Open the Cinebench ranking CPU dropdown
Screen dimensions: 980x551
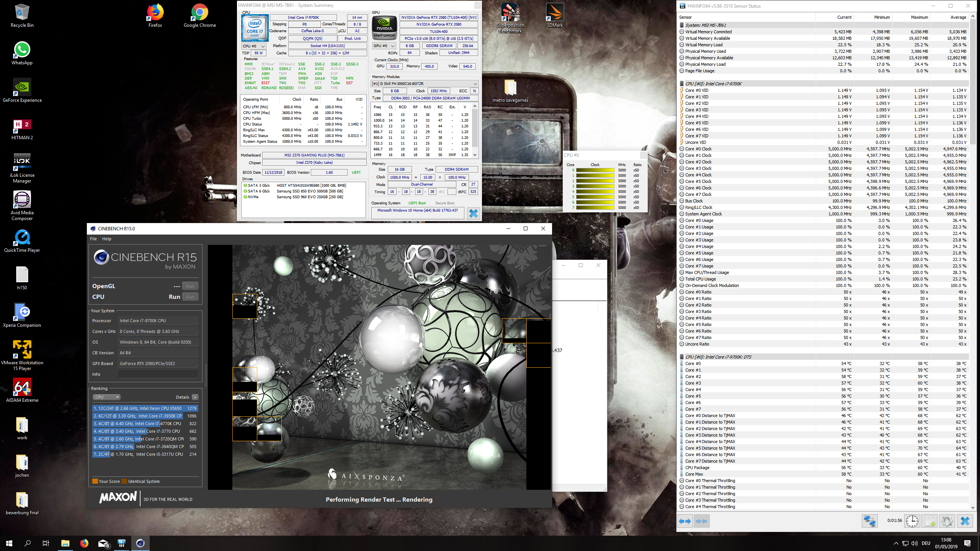[107, 397]
